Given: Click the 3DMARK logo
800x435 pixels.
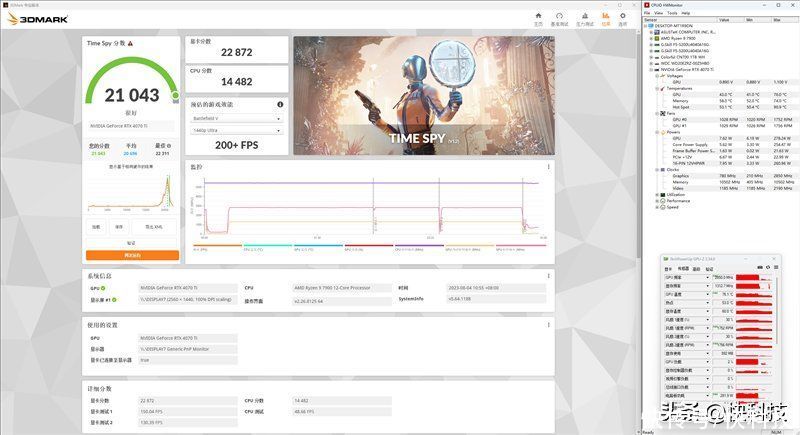Looking at the screenshot, I should pos(38,19).
